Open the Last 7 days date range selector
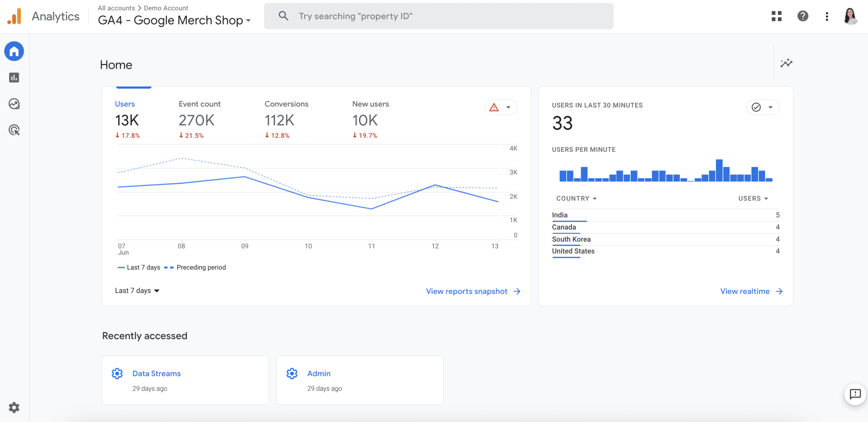 [136, 291]
